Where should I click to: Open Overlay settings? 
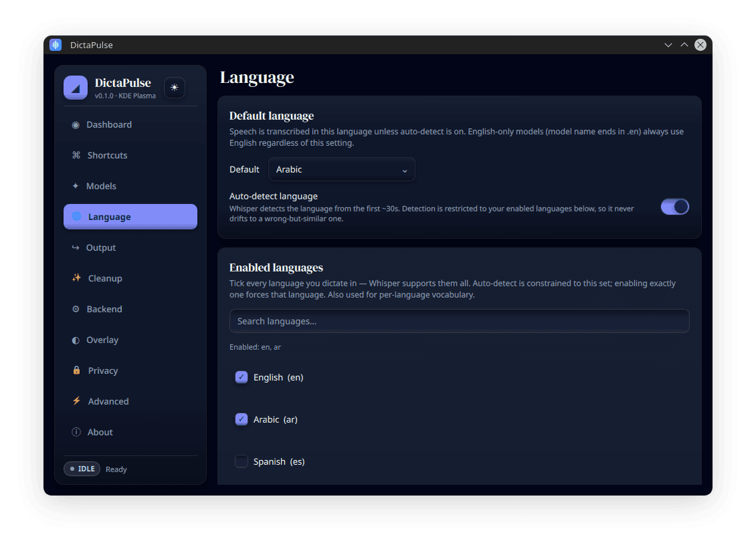click(130, 340)
